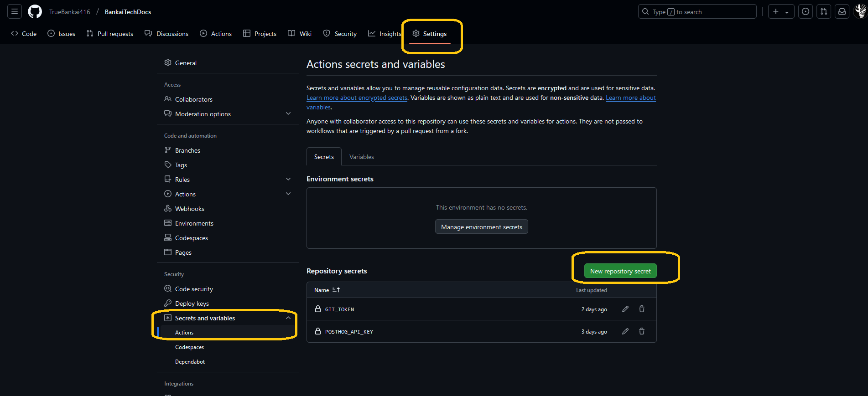Edit the GIT_TOKEN secret with the pencil icon
Image resolution: width=868 pixels, height=396 pixels.
[625, 309]
